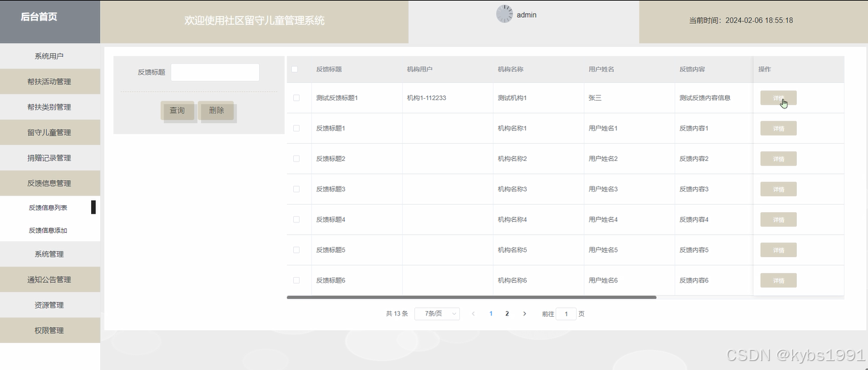Open the 7条/页 page size dropdown
This screenshot has height=370, width=868.
[x=437, y=314]
